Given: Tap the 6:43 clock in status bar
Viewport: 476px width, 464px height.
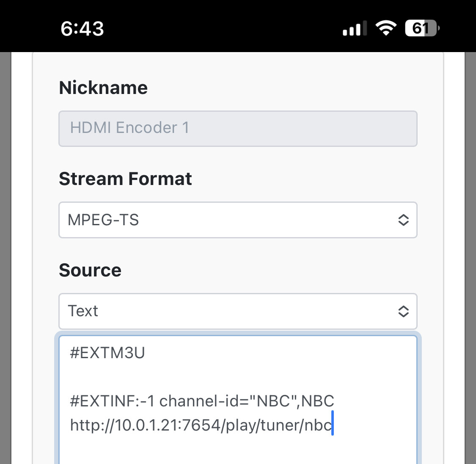Looking at the screenshot, I should tap(82, 29).
